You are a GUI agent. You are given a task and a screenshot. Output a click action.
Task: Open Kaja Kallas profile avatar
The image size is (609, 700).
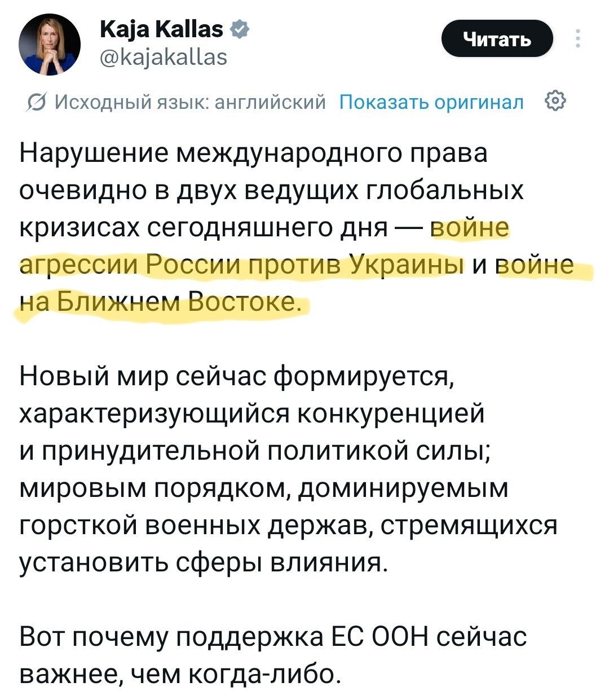pos(49,45)
